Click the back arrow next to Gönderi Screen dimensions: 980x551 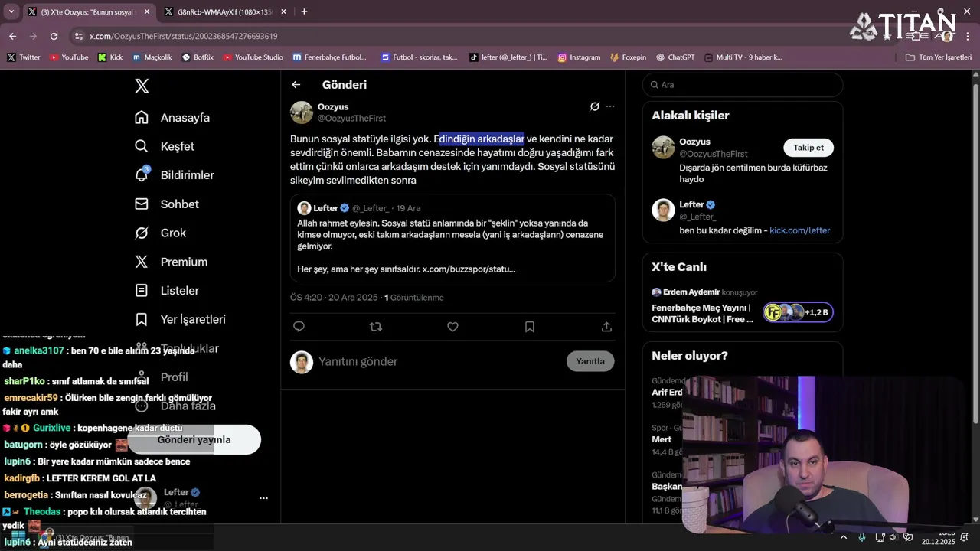(296, 85)
